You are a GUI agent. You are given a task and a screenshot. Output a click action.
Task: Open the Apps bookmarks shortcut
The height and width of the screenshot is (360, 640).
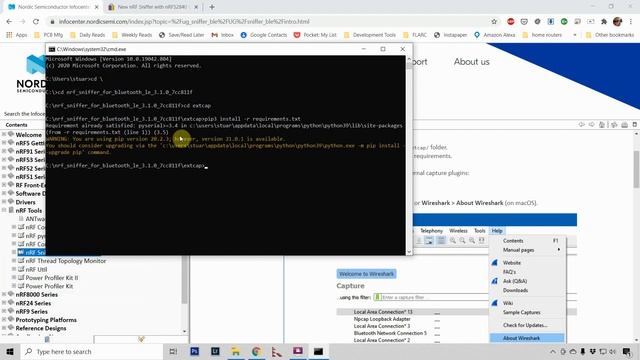pos(17,35)
